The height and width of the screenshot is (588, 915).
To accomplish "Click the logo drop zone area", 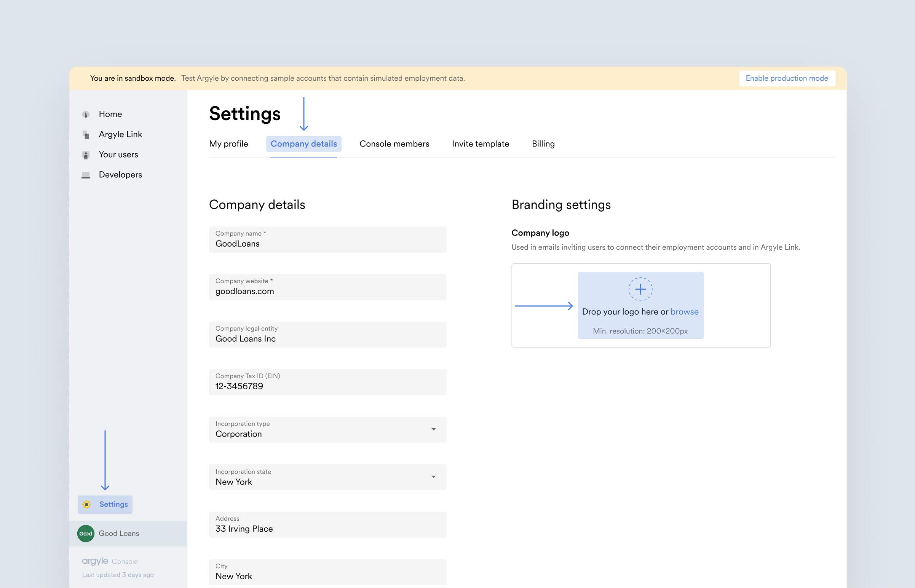I will 640,305.
